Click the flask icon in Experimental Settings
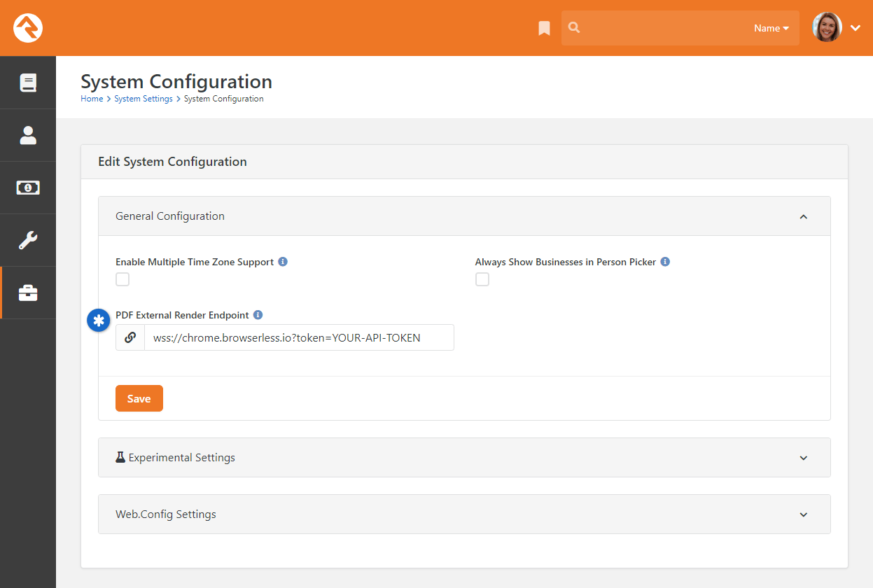Viewport: 873px width, 588px height. click(120, 457)
